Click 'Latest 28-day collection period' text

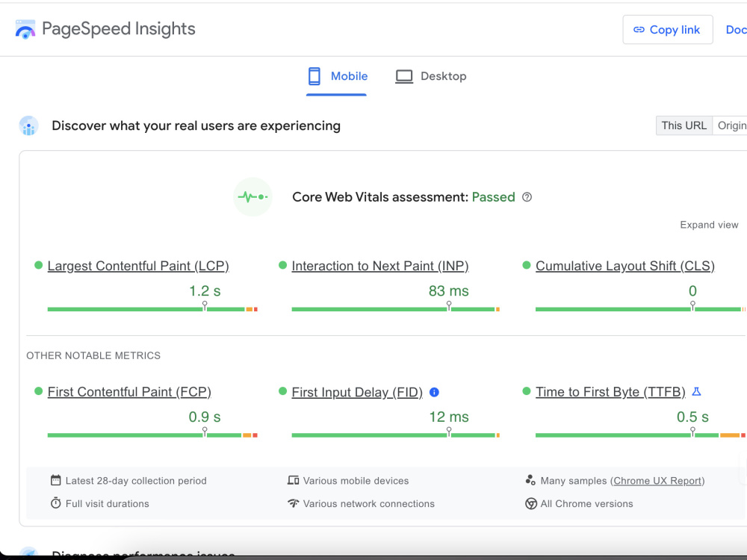136,481
